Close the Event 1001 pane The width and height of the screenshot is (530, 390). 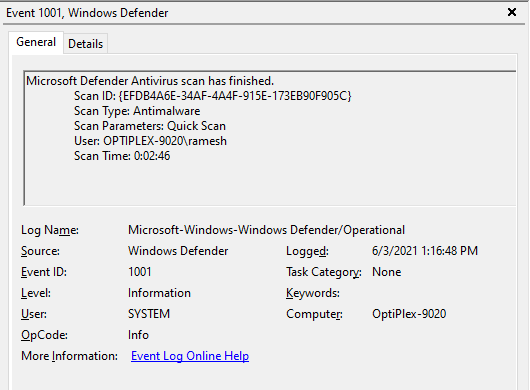[x=512, y=13]
